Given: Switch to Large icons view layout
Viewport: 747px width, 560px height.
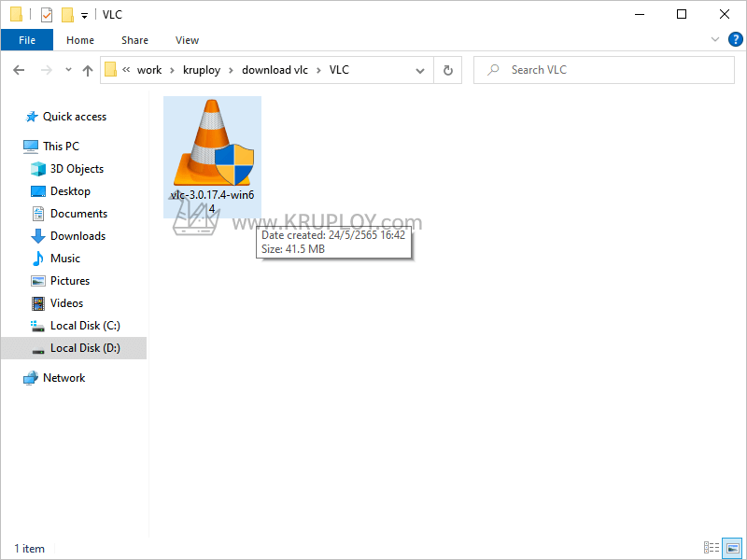Looking at the screenshot, I should point(732,548).
